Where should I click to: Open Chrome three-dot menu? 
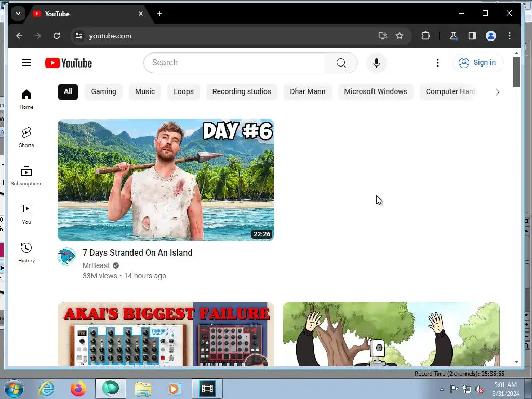(509, 36)
